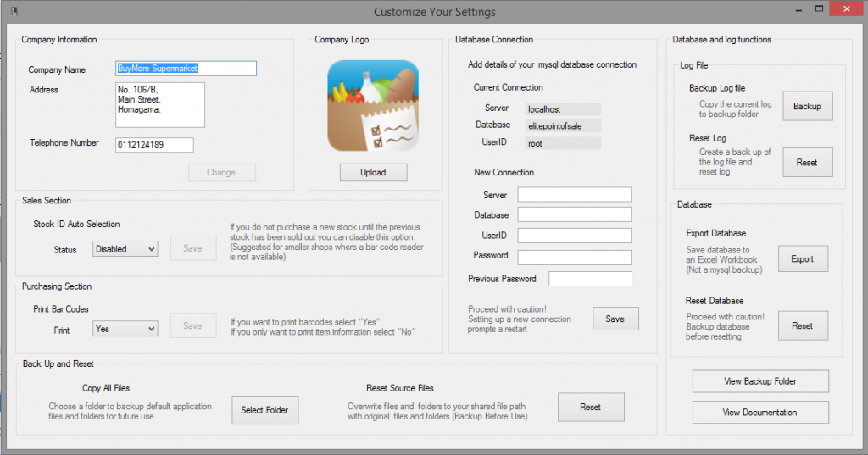Click the New Connection Server field
The width and height of the screenshot is (868, 455).
(574, 195)
